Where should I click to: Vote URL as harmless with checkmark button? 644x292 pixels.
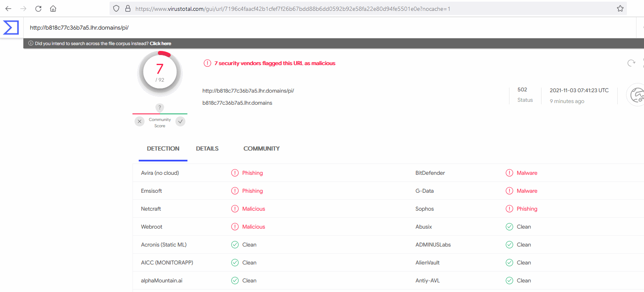(x=180, y=121)
